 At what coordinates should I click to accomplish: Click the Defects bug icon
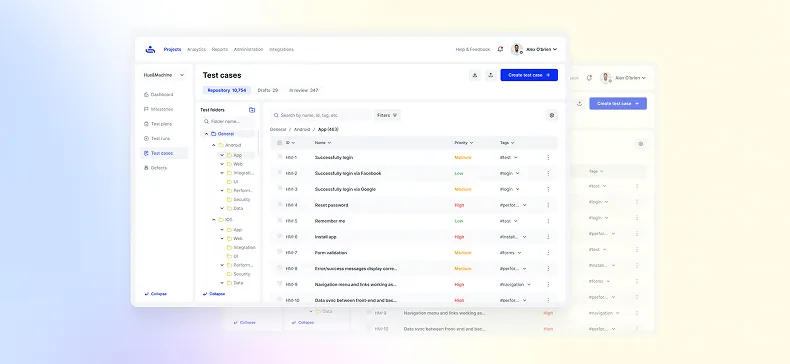pos(146,168)
